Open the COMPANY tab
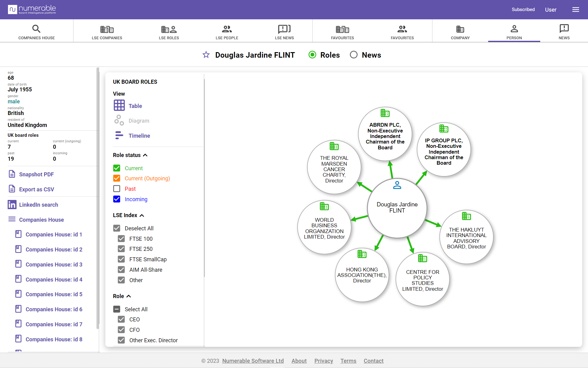Viewport: 588px width, 368px height. (460, 32)
